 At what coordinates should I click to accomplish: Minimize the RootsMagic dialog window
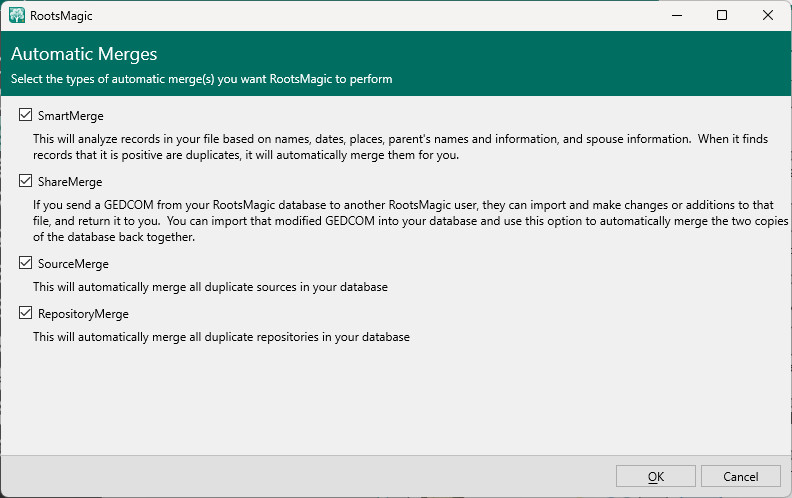coord(674,15)
